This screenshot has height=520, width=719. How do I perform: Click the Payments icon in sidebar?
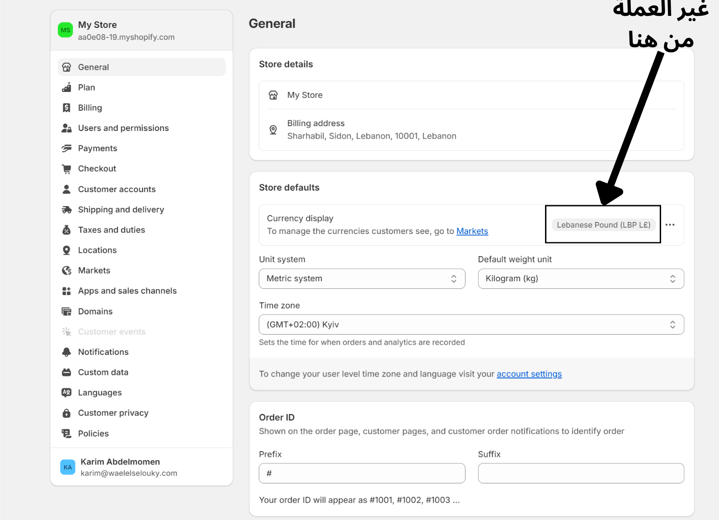(67, 148)
